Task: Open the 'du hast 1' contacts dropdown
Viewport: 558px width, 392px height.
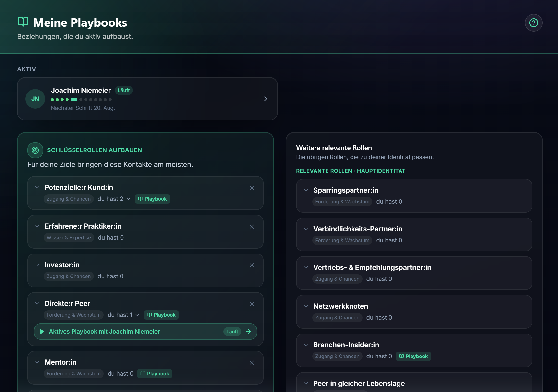Action: 123,315
